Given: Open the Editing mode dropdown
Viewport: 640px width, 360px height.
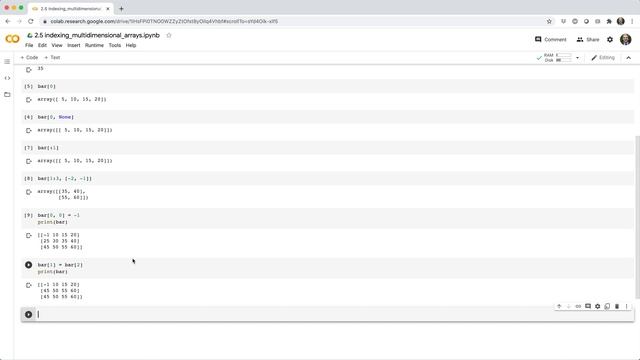Looking at the screenshot, I should (603, 58).
